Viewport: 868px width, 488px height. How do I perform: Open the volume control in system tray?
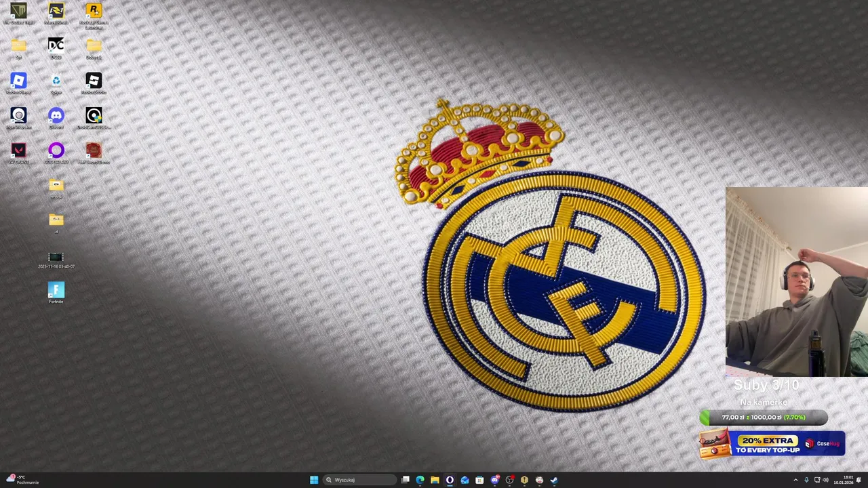click(x=825, y=480)
